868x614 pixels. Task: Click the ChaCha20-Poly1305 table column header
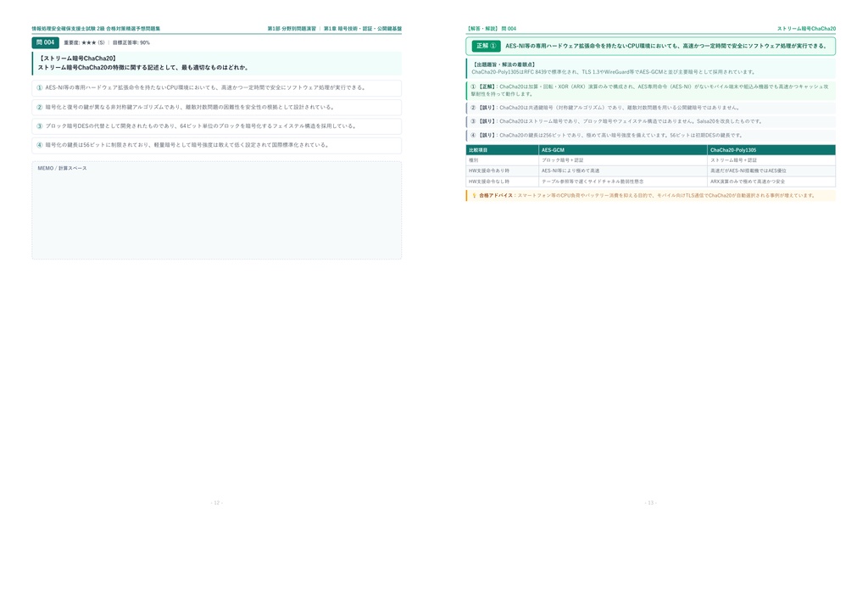771,150
